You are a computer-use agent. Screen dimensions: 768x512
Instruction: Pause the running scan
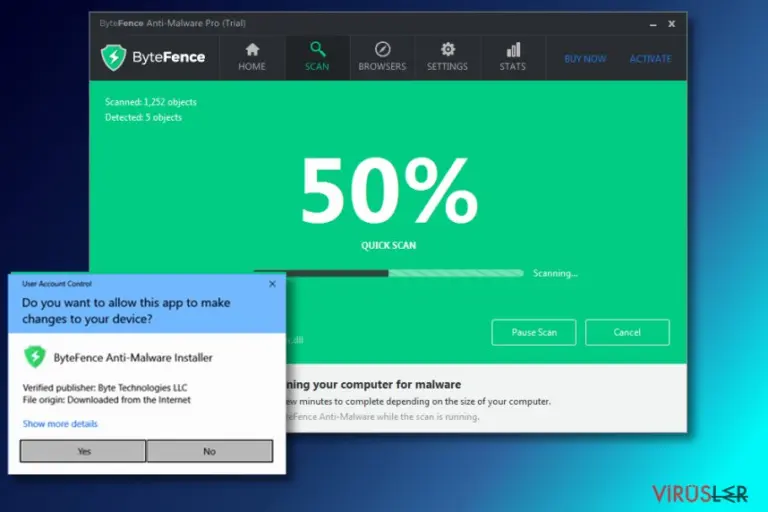point(534,332)
